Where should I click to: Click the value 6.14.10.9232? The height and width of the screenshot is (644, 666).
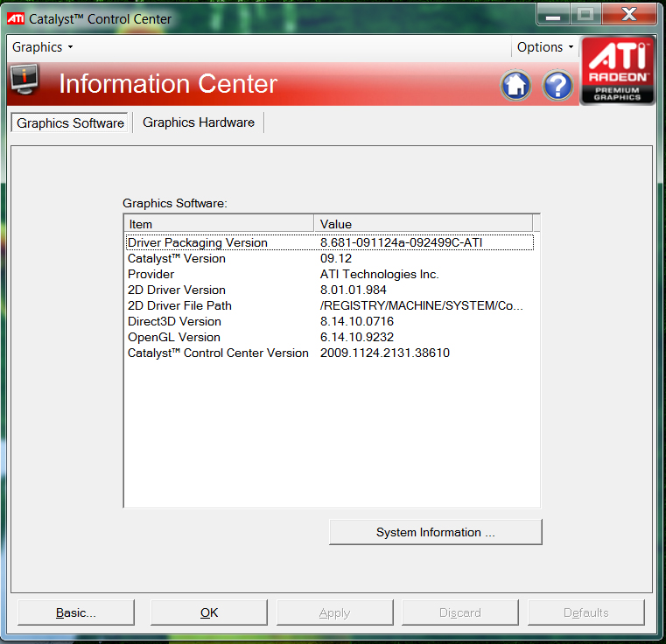point(357,337)
